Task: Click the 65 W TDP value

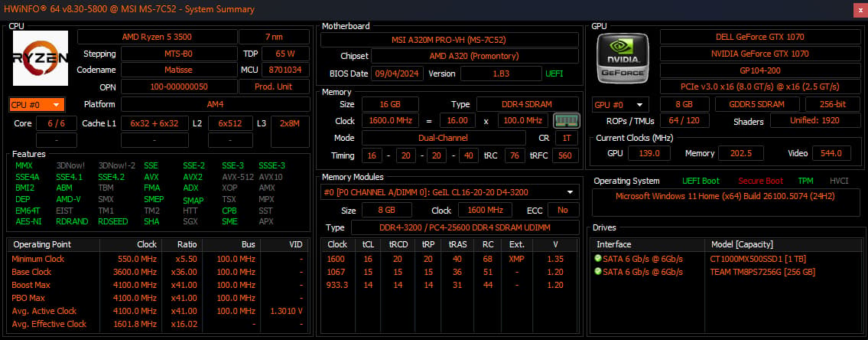Action: [285, 54]
